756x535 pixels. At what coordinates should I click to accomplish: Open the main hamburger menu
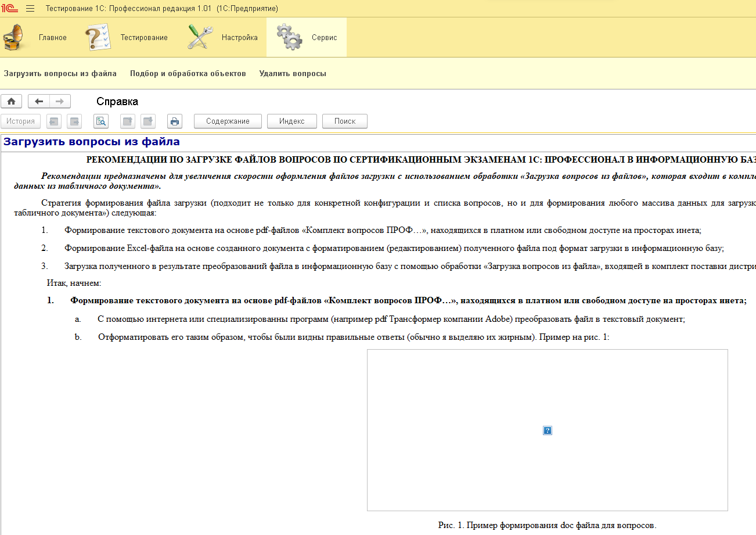pos(31,9)
